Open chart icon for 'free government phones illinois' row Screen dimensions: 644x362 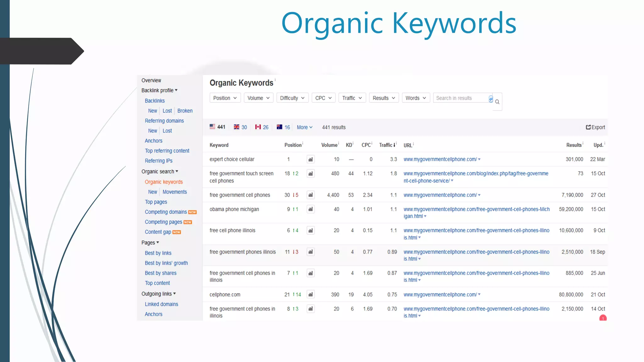pyautogui.click(x=310, y=252)
